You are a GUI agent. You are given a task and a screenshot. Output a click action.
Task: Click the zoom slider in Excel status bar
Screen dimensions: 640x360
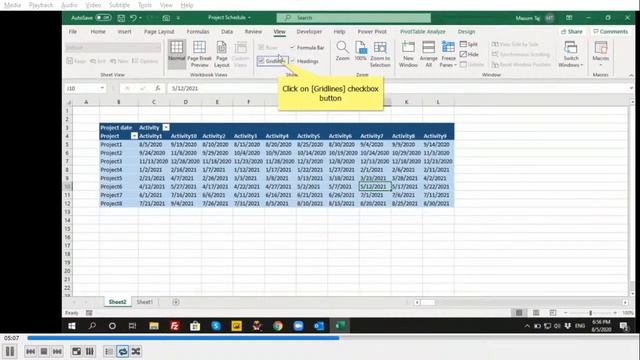pyautogui.click(x=591, y=313)
